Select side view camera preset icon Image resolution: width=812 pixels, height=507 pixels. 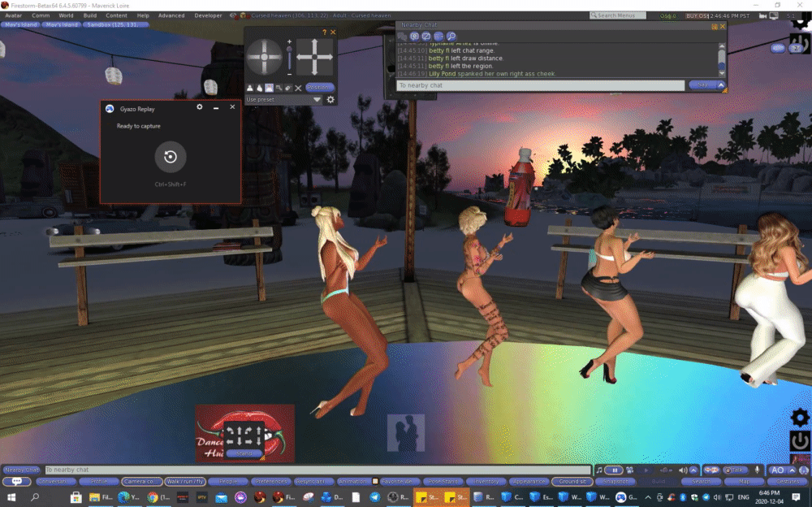(x=260, y=88)
